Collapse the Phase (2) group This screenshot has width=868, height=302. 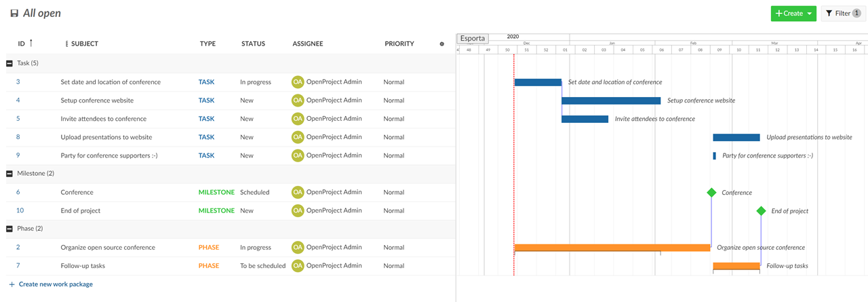coord(9,229)
